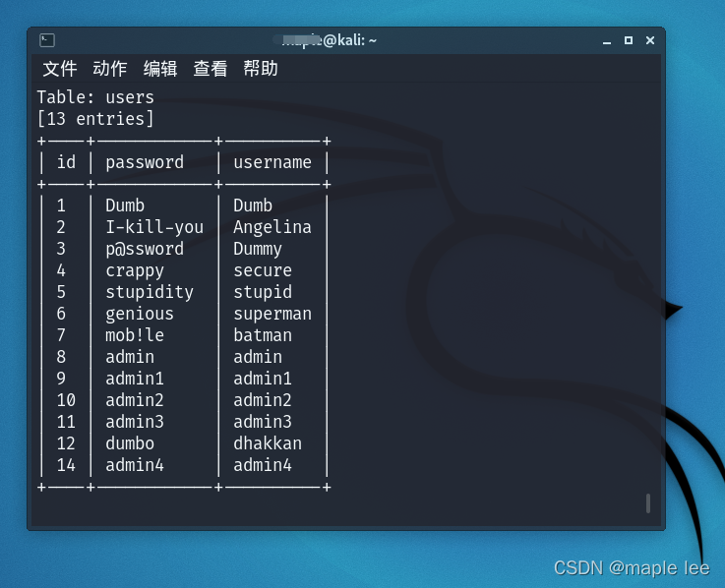725x588 pixels.
Task: Click the password in row id 11
Action: point(135,422)
